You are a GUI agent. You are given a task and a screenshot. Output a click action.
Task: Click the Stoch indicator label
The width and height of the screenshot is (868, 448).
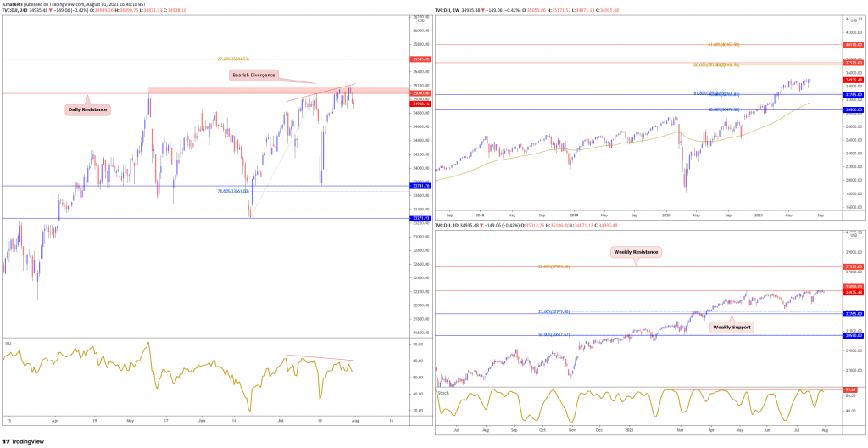pos(442,392)
